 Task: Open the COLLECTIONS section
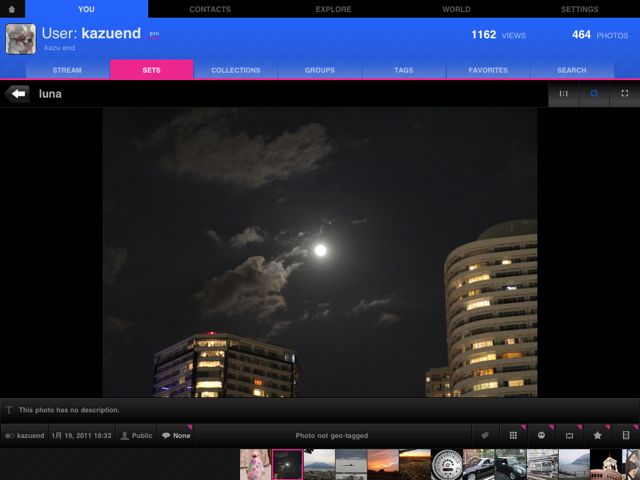coord(236,70)
